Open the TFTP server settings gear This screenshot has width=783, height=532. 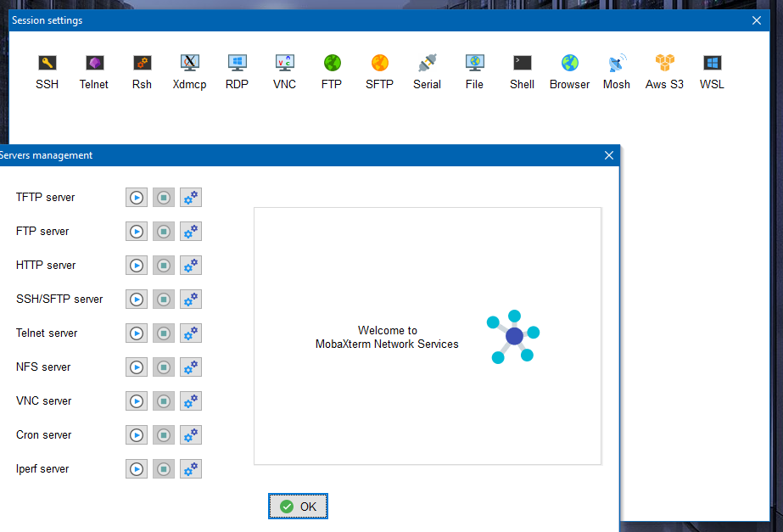(190, 197)
